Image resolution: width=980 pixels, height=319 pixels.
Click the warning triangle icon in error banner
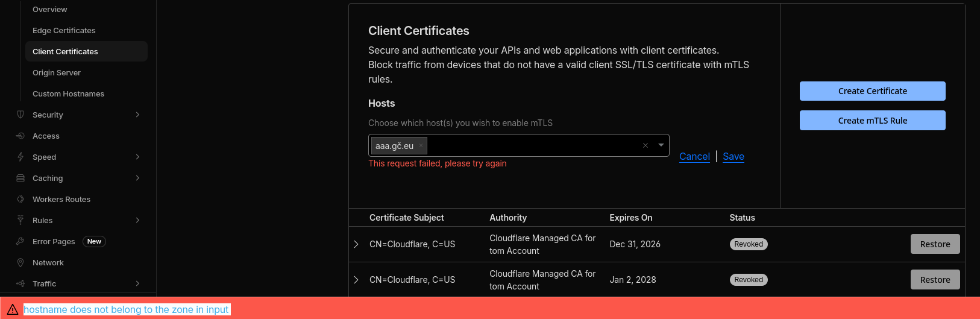click(13, 309)
